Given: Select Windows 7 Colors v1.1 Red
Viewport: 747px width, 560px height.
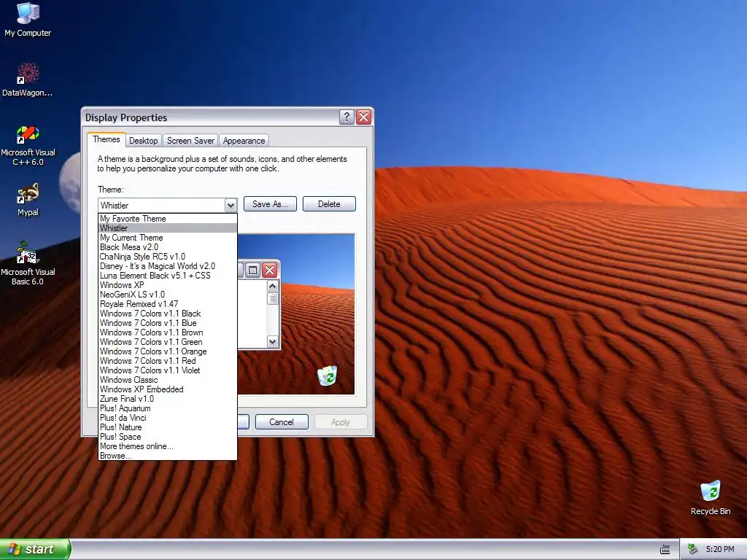Looking at the screenshot, I should point(168,361).
